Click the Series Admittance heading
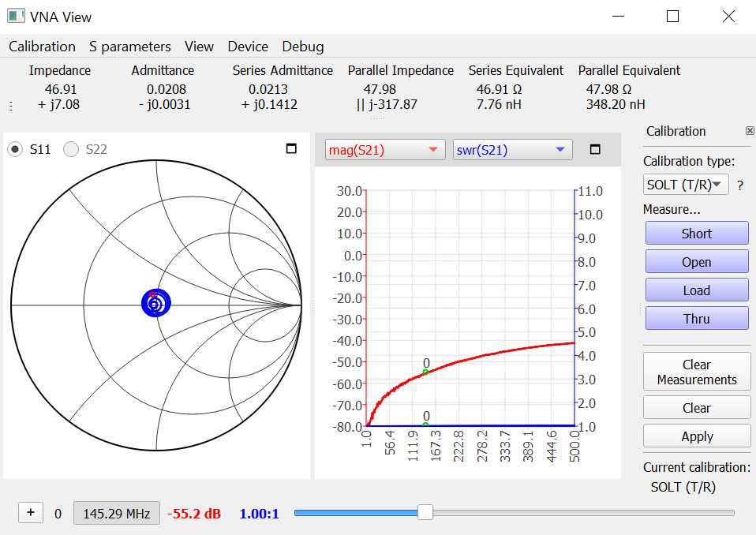This screenshot has width=756, height=535. pos(283,70)
